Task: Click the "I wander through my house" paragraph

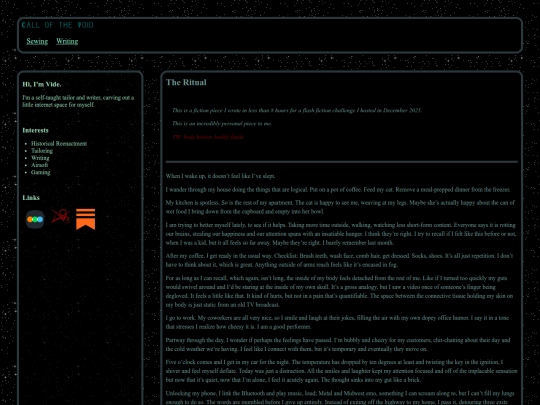Action: [x=338, y=189]
